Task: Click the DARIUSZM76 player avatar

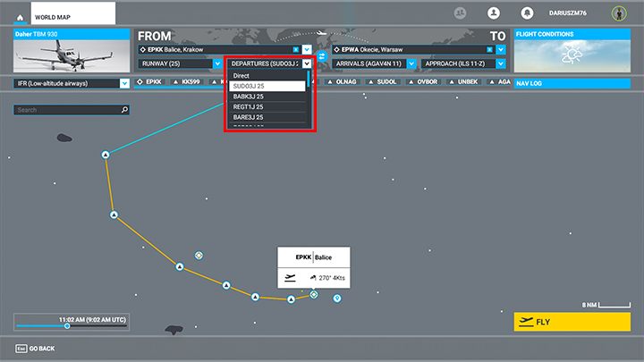Action: (618, 13)
